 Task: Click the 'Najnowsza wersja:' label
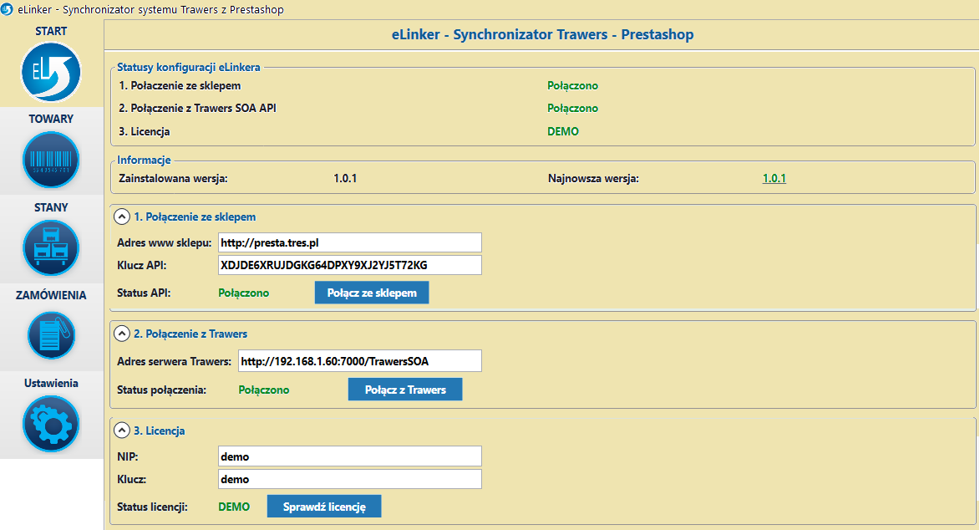tap(594, 178)
